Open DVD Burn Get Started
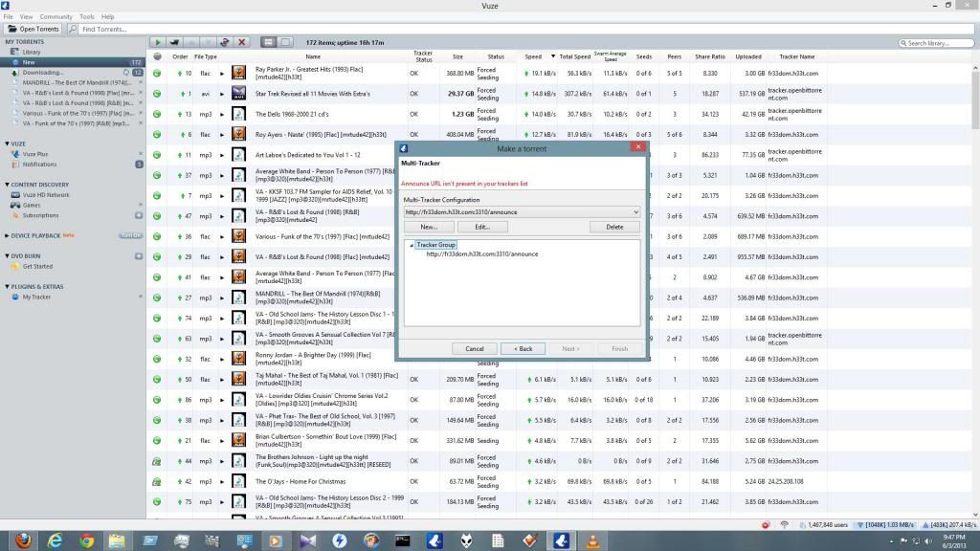The image size is (980, 551). tap(37, 266)
